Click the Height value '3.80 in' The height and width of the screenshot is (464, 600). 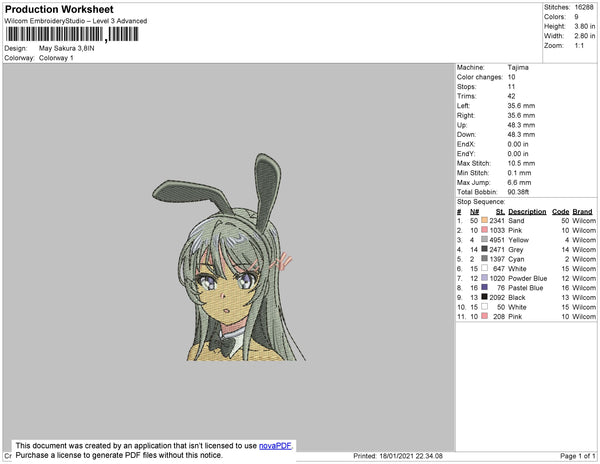pyautogui.click(x=585, y=26)
